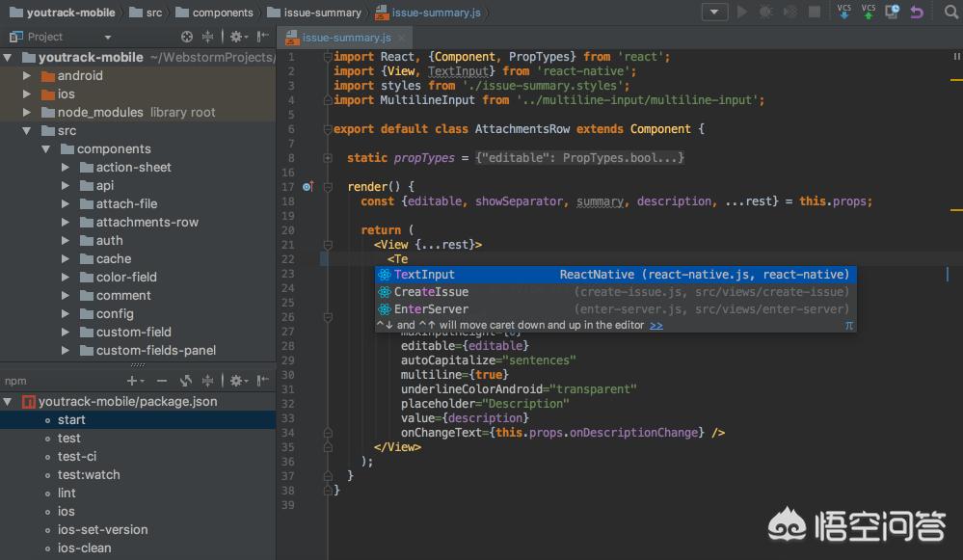
Task: Click the >> link in completion hint
Action: point(656,326)
